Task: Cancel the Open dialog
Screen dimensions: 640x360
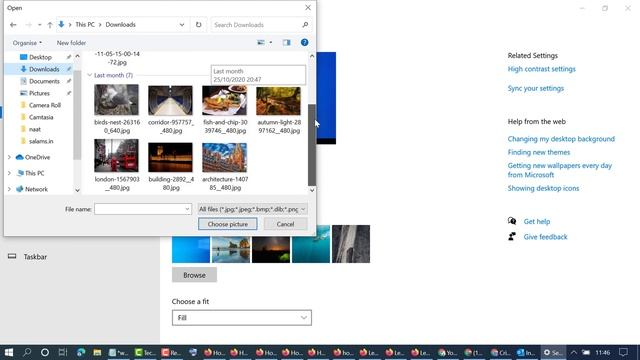Action: tap(285, 224)
